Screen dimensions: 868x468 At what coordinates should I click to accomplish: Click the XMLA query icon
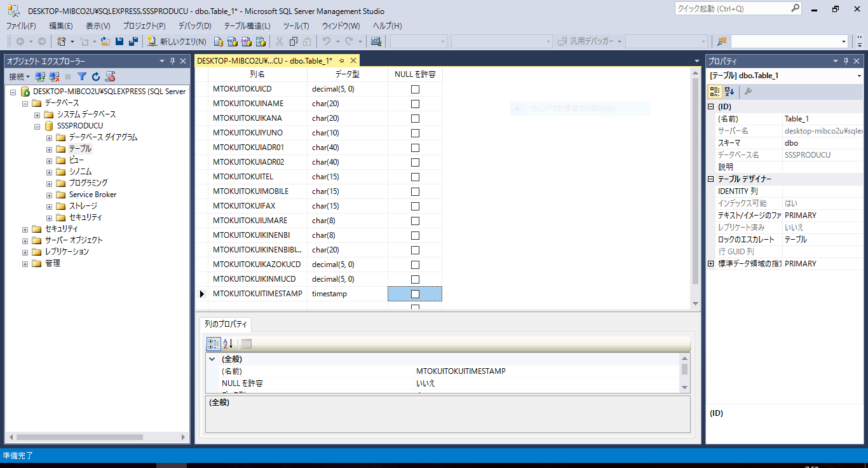[261, 41]
